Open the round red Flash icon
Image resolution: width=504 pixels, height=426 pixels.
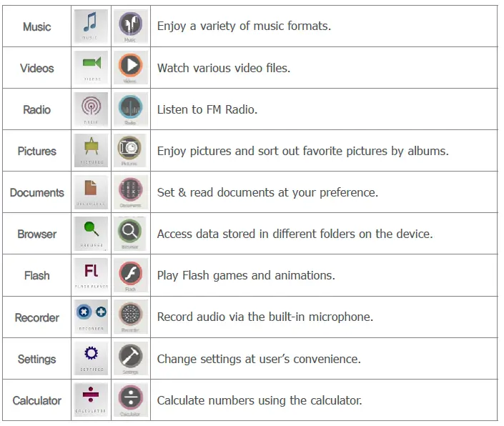130,275
